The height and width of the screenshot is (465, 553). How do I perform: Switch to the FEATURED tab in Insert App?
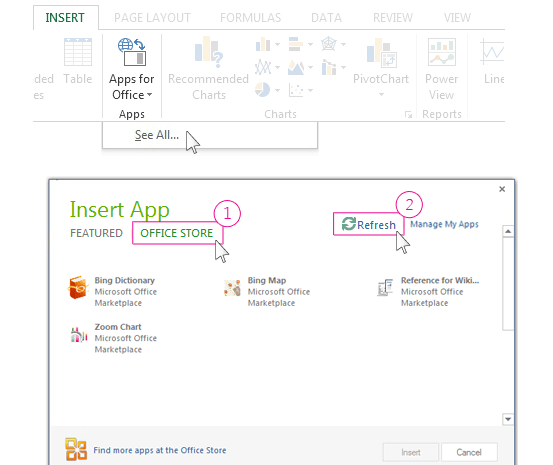[x=96, y=233]
